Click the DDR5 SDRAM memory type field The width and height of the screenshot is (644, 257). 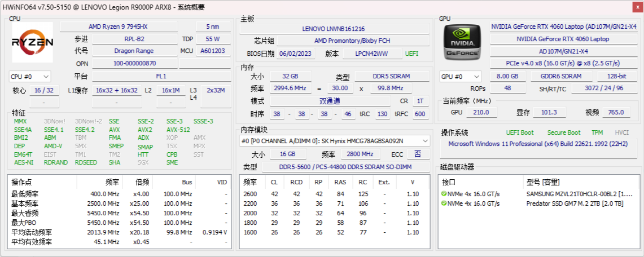(391, 76)
